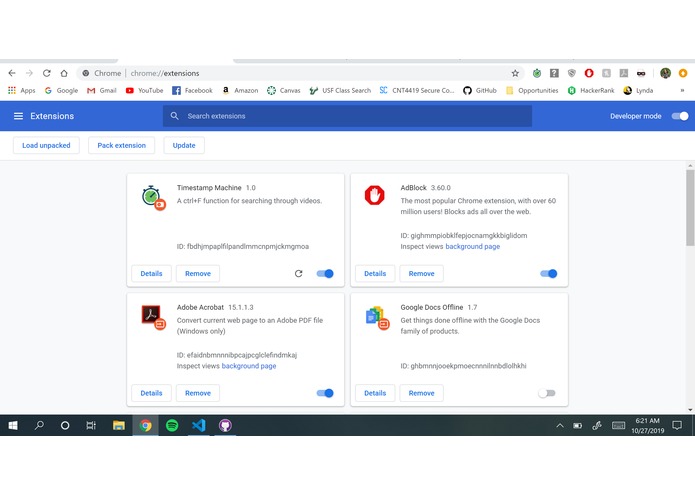Click the Adobe Acrobat card logo

(153, 317)
